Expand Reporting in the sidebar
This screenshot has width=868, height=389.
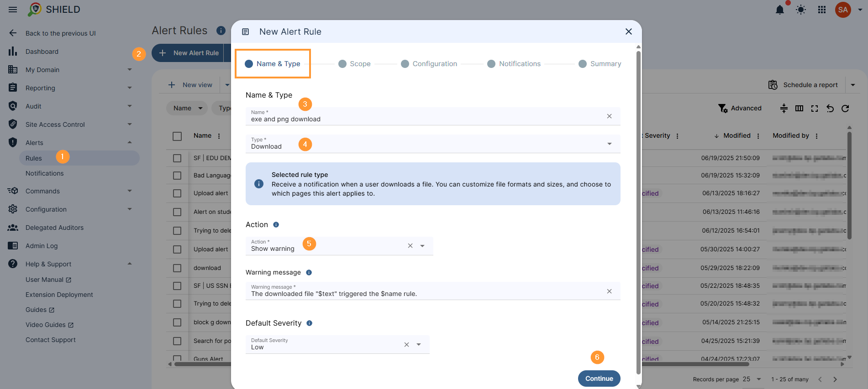pyautogui.click(x=129, y=88)
